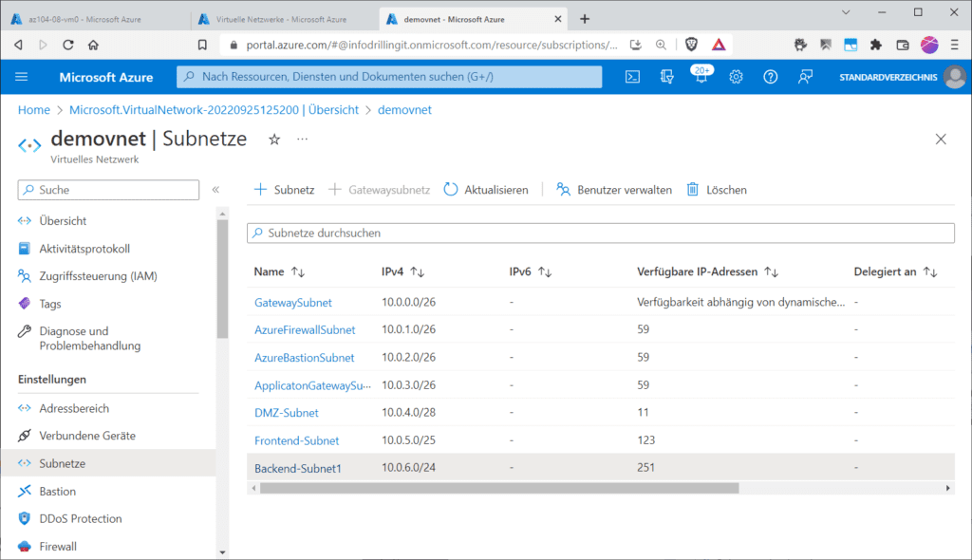Screen dimensions: 972x560
Task: Switch to the Virtuelle Netzwerke browser tab
Action: click(x=282, y=19)
